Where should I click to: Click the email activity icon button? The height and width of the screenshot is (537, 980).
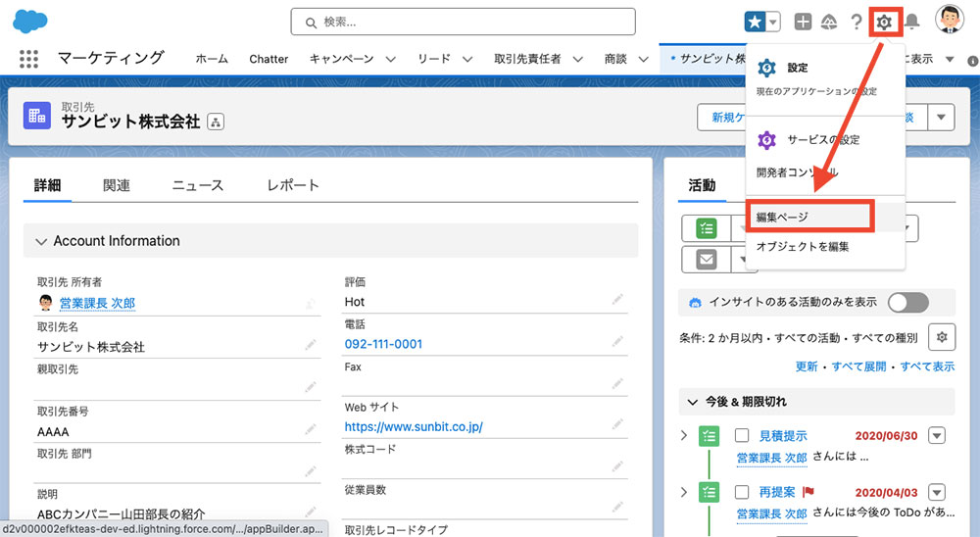coord(707,259)
